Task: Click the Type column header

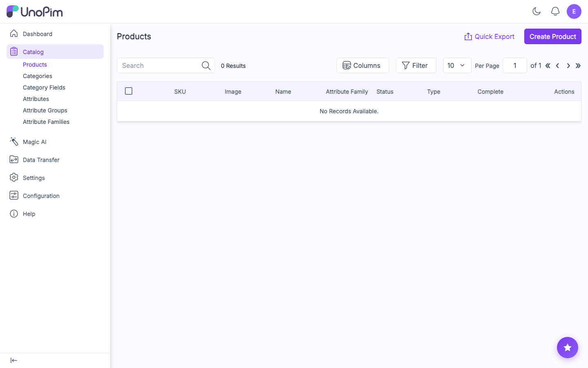Action: pyautogui.click(x=434, y=92)
